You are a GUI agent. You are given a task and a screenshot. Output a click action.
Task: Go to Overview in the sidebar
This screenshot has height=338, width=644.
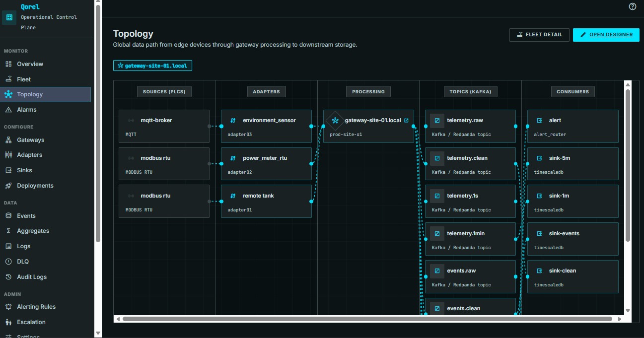pos(45,64)
